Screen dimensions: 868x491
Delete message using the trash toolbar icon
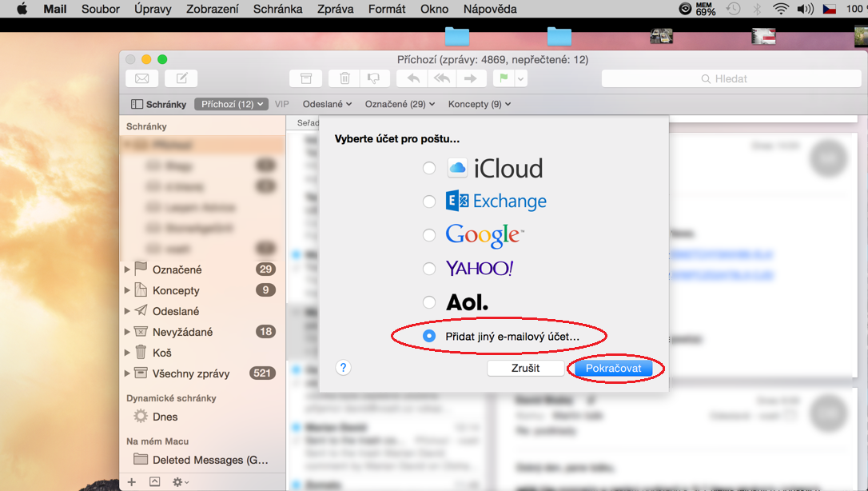click(x=344, y=78)
